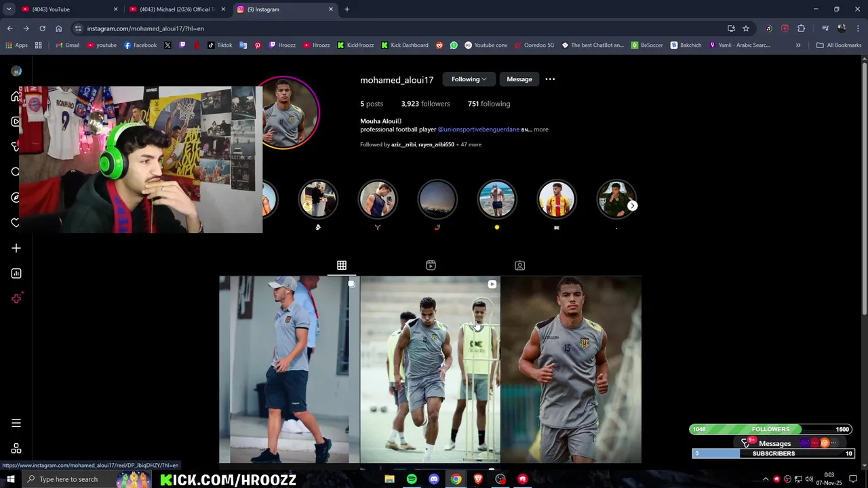This screenshot has width=868, height=488.
Task: Open the install app icon in the address bar
Action: click(731, 28)
